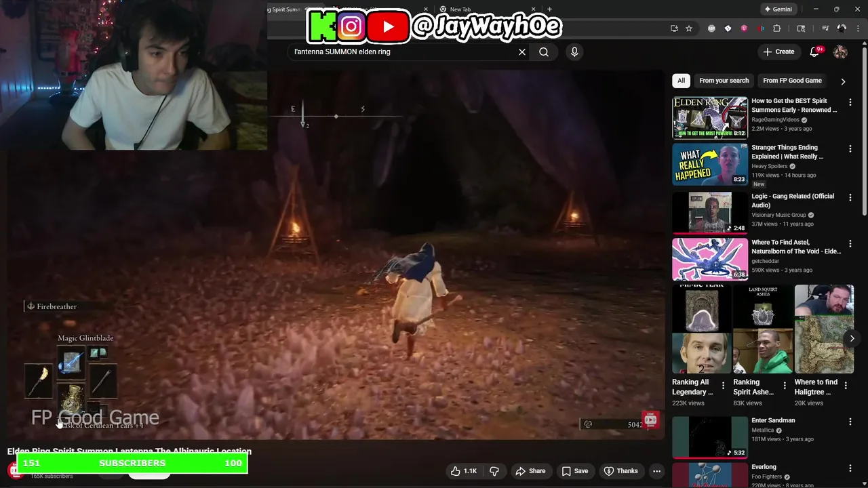868x488 pixels.
Task: Open options for Ranking All Legendary short
Action: 723,386
